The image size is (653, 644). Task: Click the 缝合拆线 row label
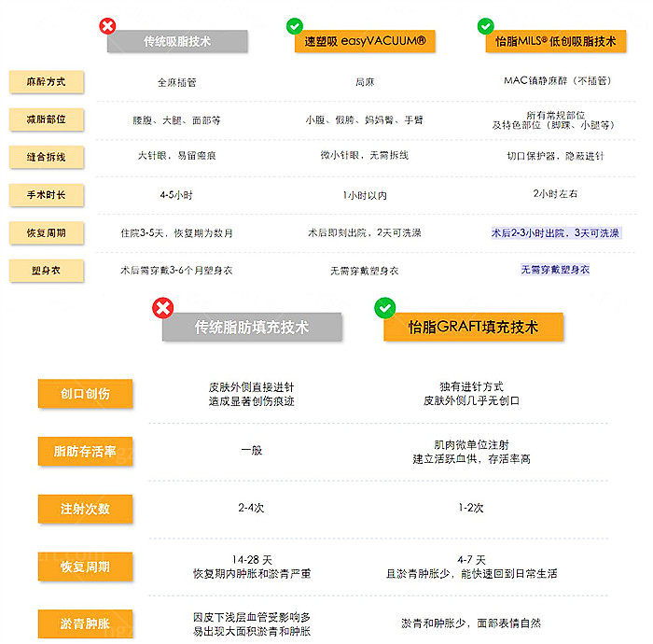(47, 157)
